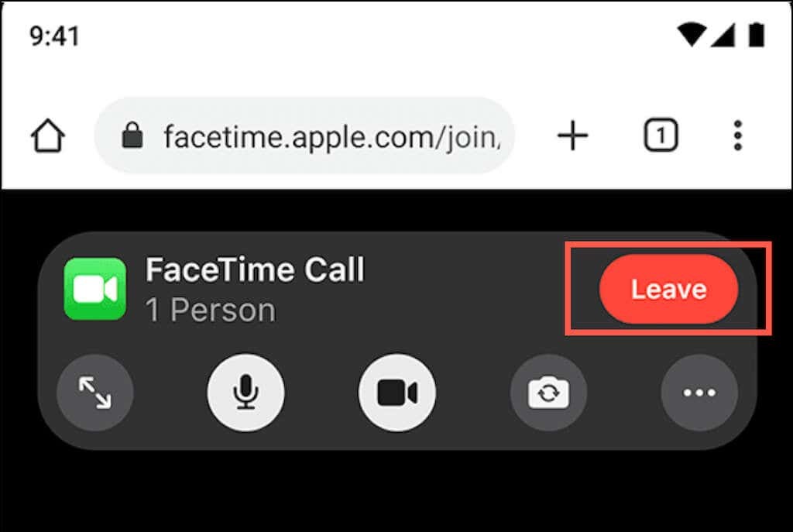
Task: Open the tab switcher showing one tab
Action: pyautogui.click(x=661, y=135)
